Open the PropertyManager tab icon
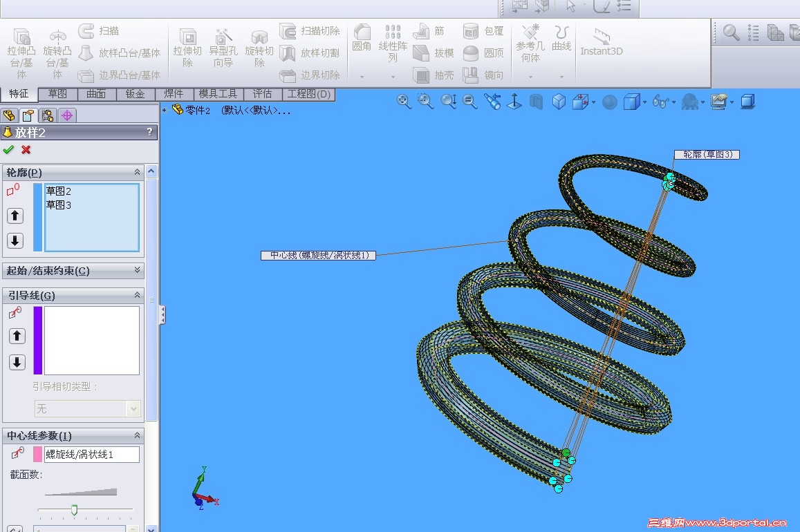 coord(28,115)
